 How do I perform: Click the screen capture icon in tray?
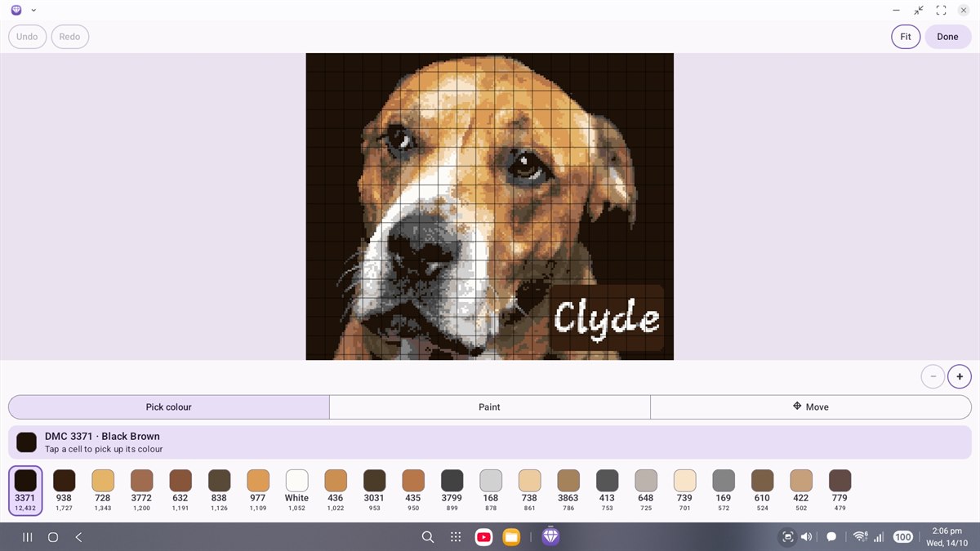click(x=787, y=537)
